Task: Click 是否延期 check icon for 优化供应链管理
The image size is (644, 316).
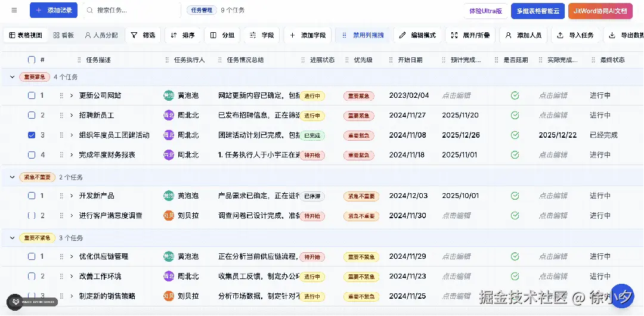Action: 515,256
